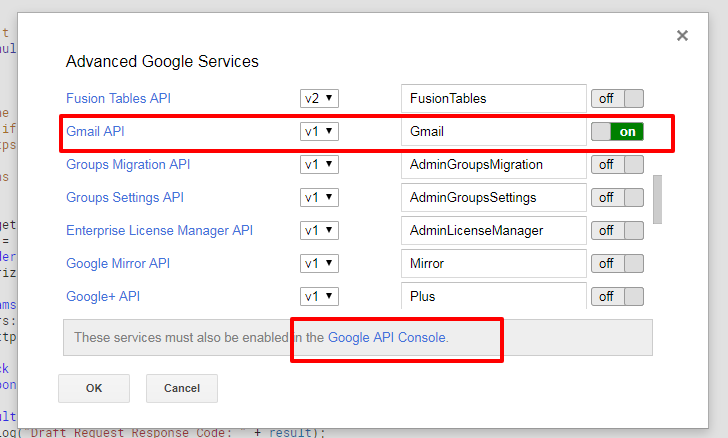Edit the FusionTables identifier field

[494, 98]
